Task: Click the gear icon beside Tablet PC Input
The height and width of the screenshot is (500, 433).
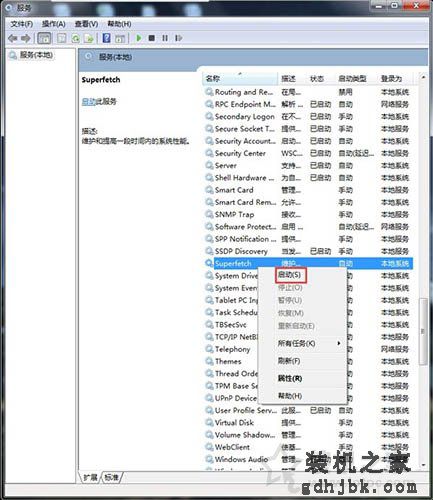Action: click(x=209, y=300)
